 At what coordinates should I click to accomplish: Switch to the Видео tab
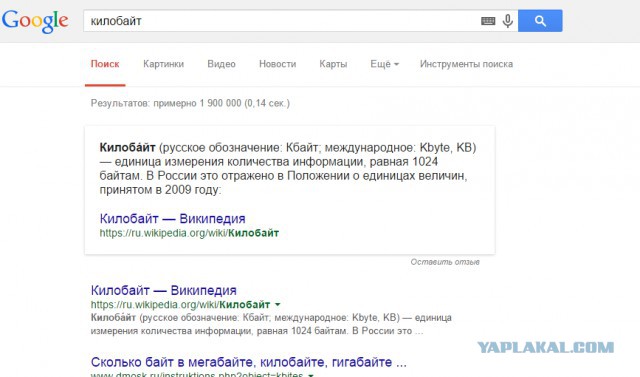[x=221, y=64]
